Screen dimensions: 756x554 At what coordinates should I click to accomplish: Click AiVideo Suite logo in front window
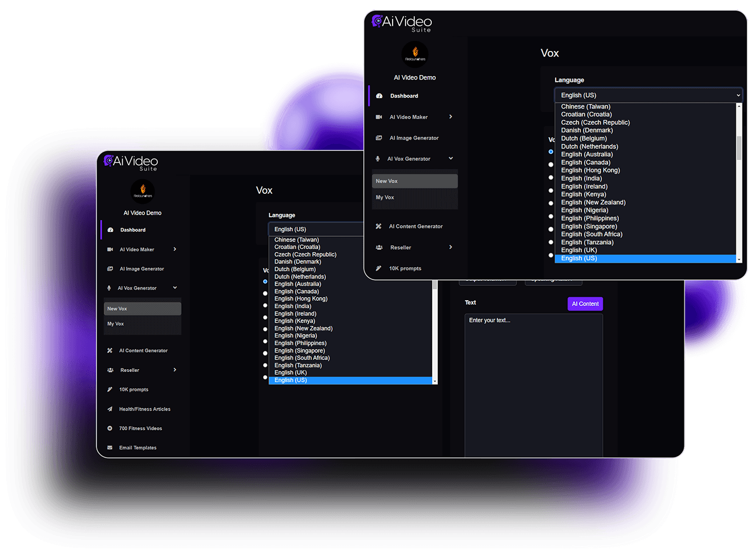[x=402, y=23]
